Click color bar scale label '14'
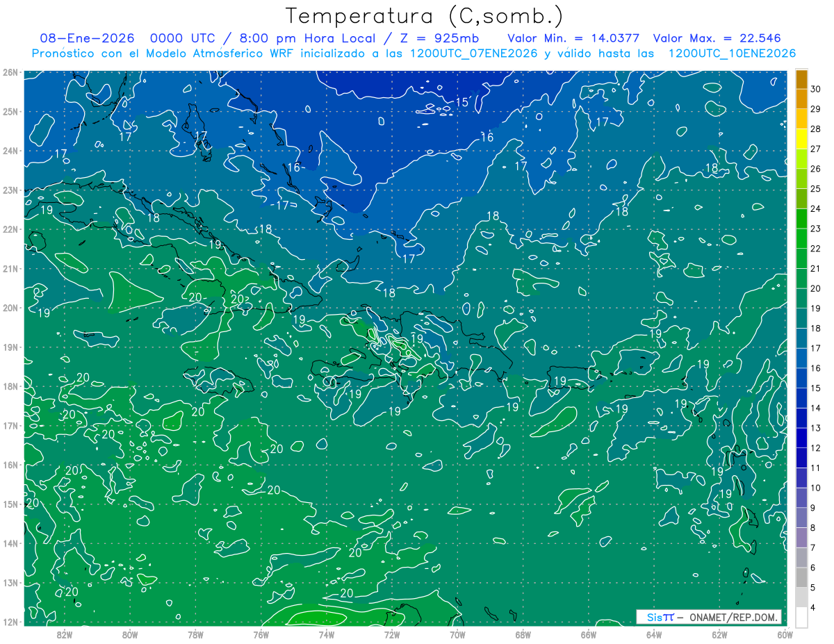Viewport: 834px width, 644px height. click(x=816, y=408)
